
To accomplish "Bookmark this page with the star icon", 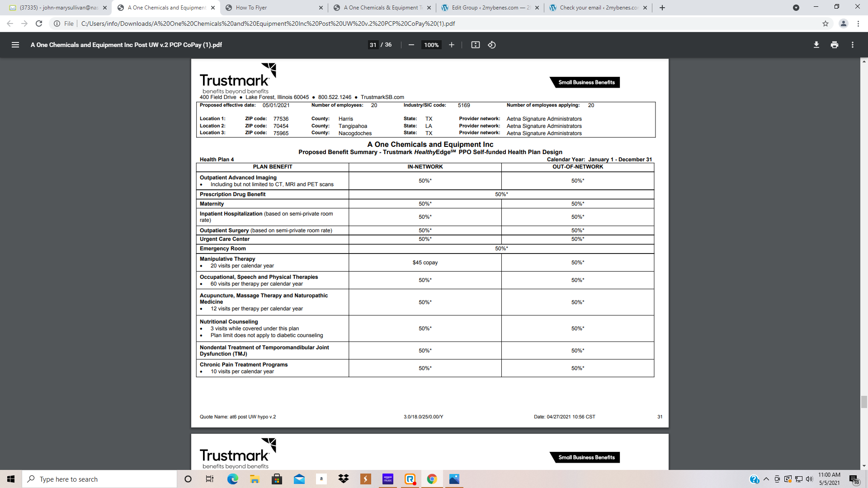I will 826,23.
